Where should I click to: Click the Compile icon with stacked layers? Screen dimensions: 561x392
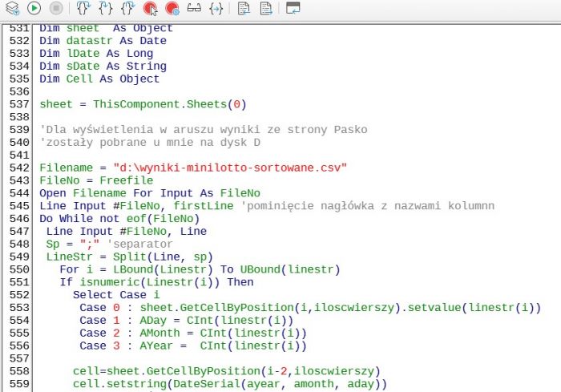(x=13, y=8)
